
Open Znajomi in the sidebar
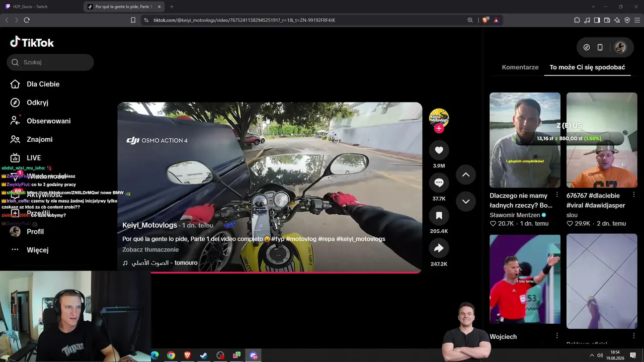pos(31,139)
